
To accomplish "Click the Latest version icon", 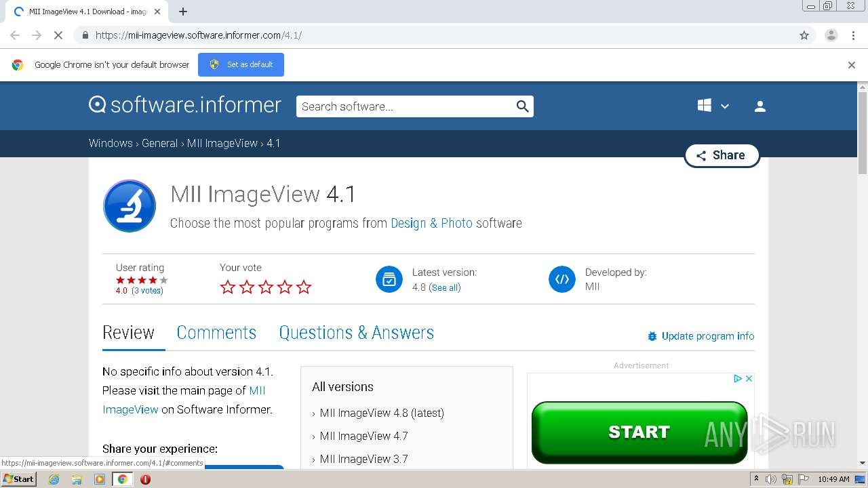I will click(389, 279).
